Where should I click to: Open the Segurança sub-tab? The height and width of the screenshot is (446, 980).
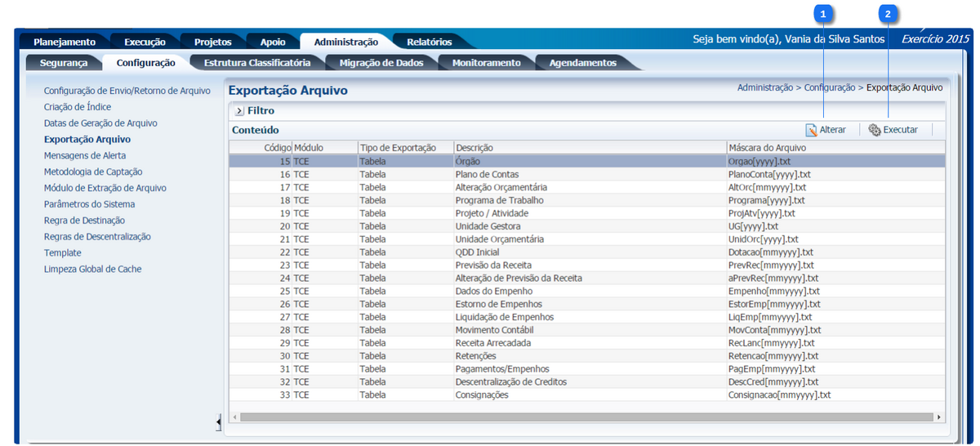click(x=64, y=63)
